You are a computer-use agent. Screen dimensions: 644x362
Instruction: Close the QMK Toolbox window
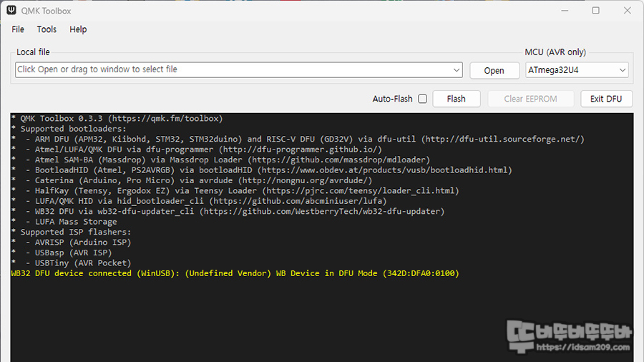pos(627,11)
